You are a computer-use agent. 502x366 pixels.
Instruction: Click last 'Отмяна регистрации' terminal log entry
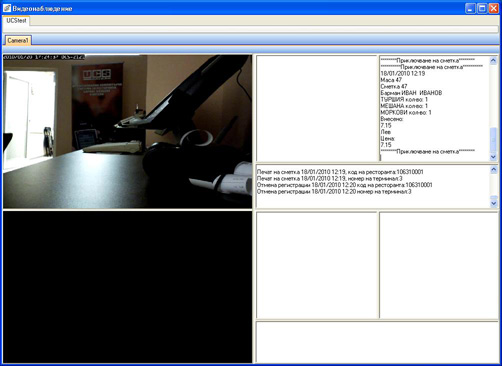click(334, 192)
